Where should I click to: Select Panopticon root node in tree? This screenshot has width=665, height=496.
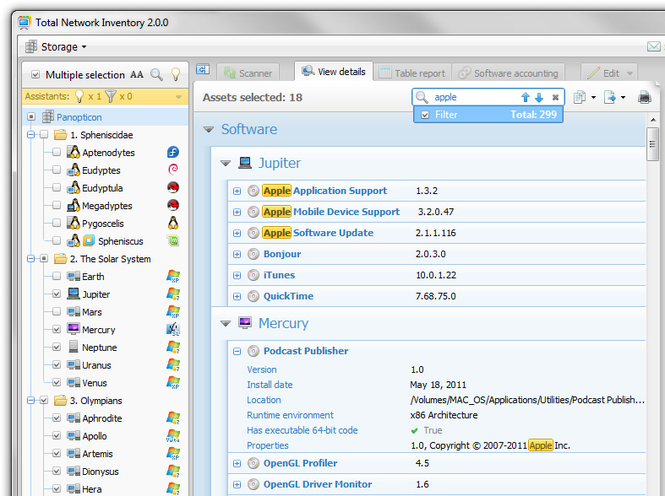point(79,117)
